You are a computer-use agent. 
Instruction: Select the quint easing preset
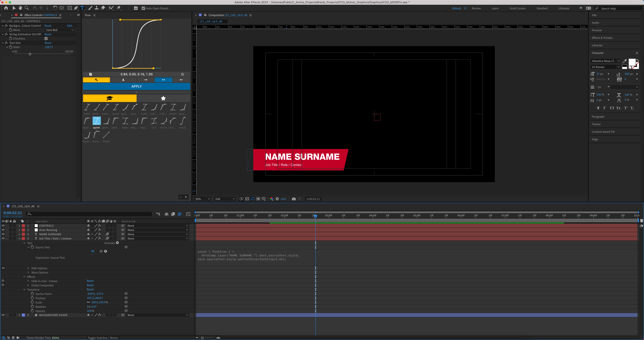click(x=96, y=121)
